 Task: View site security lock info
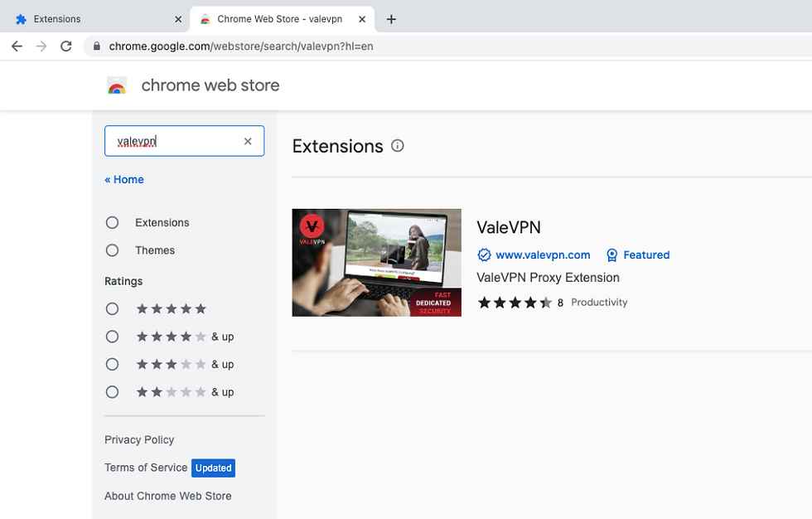96,46
